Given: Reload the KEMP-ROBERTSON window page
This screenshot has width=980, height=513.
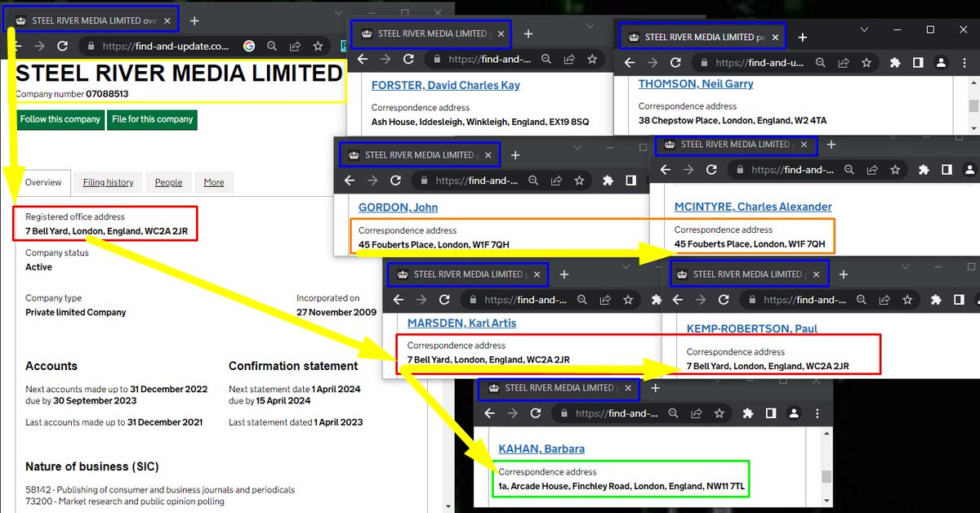Looking at the screenshot, I should pos(724,300).
